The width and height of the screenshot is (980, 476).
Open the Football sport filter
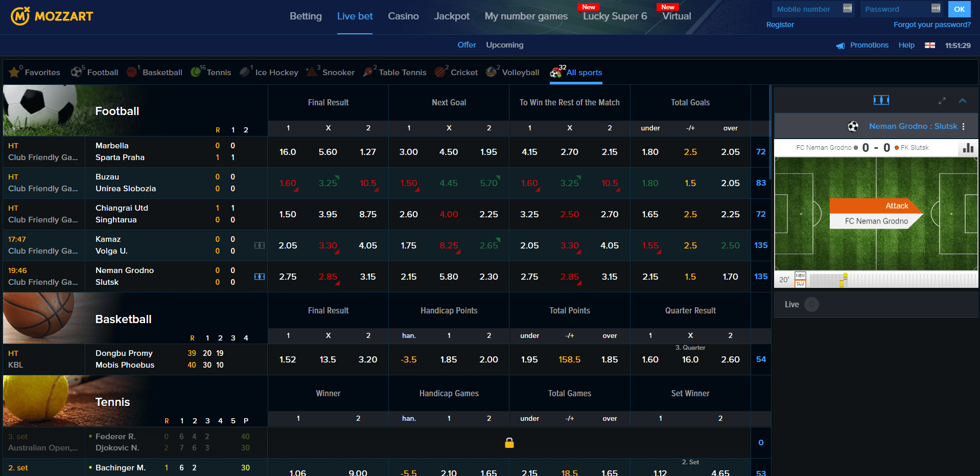click(95, 72)
